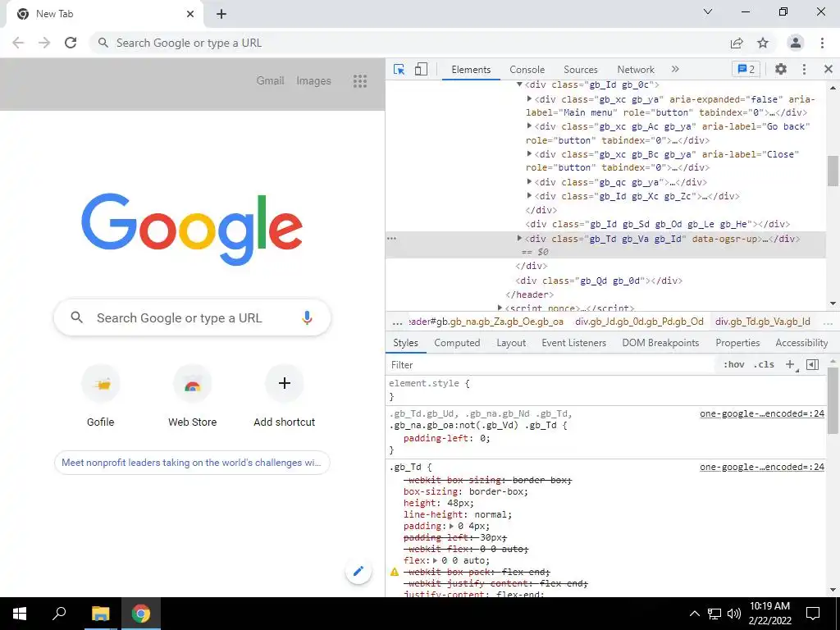This screenshot has width=840, height=630.
Task: Open the Properties tab
Action: tap(737, 343)
